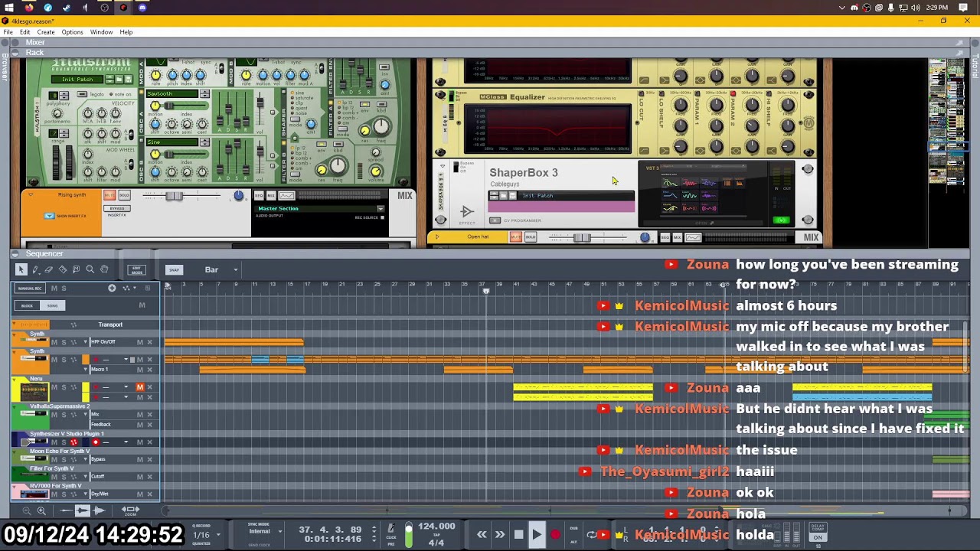Open the Help menu
980x551 pixels.
126,32
